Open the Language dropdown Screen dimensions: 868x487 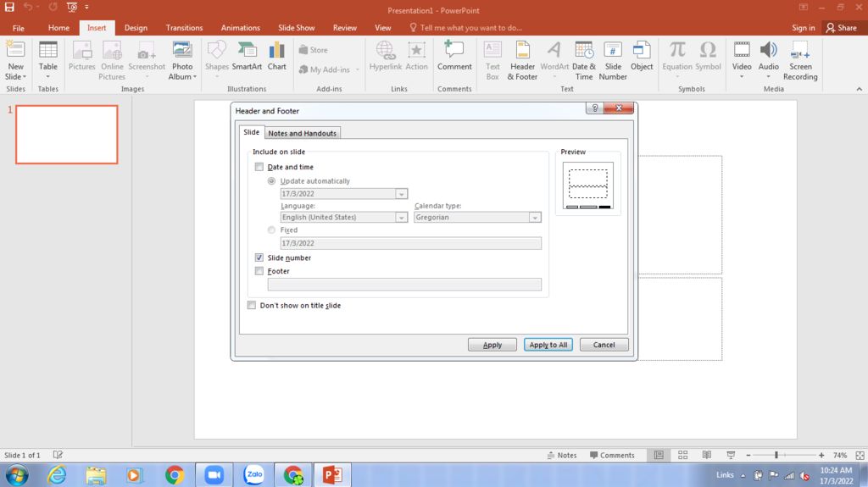[401, 218]
